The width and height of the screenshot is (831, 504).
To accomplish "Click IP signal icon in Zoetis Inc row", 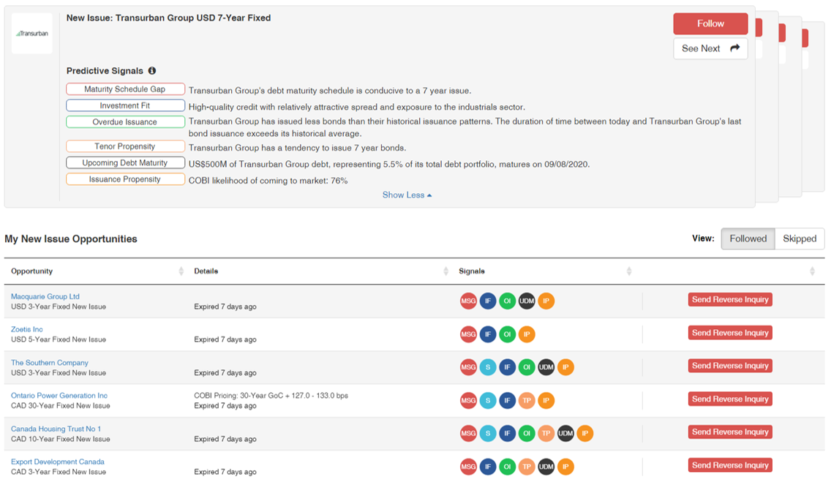I will click(x=527, y=334).
